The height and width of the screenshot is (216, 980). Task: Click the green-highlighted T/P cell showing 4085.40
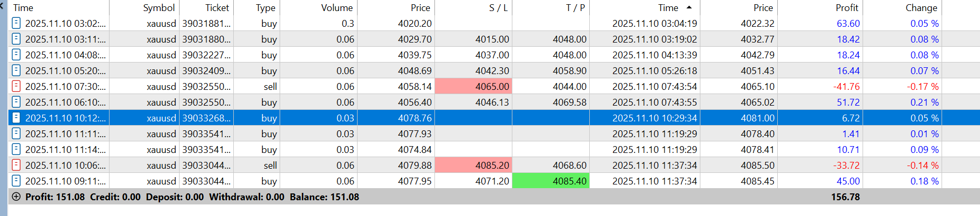pyautogui.click(x=551, y=181)
